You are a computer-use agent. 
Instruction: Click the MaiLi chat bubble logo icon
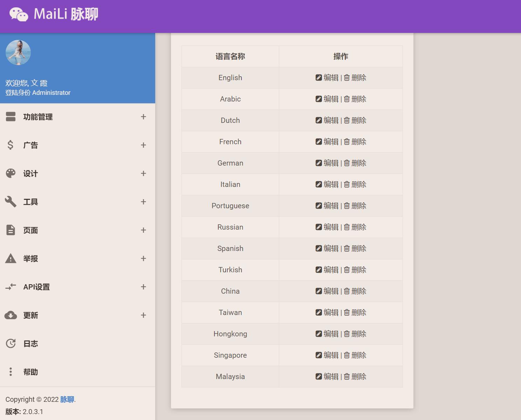(19, 14)
